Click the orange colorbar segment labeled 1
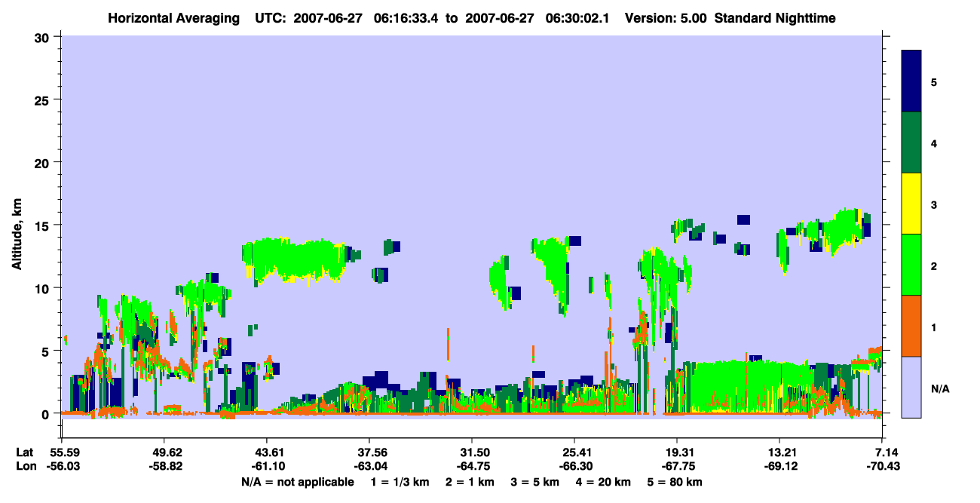Screen dimensions: 980x503 click(x=911, y=326)
